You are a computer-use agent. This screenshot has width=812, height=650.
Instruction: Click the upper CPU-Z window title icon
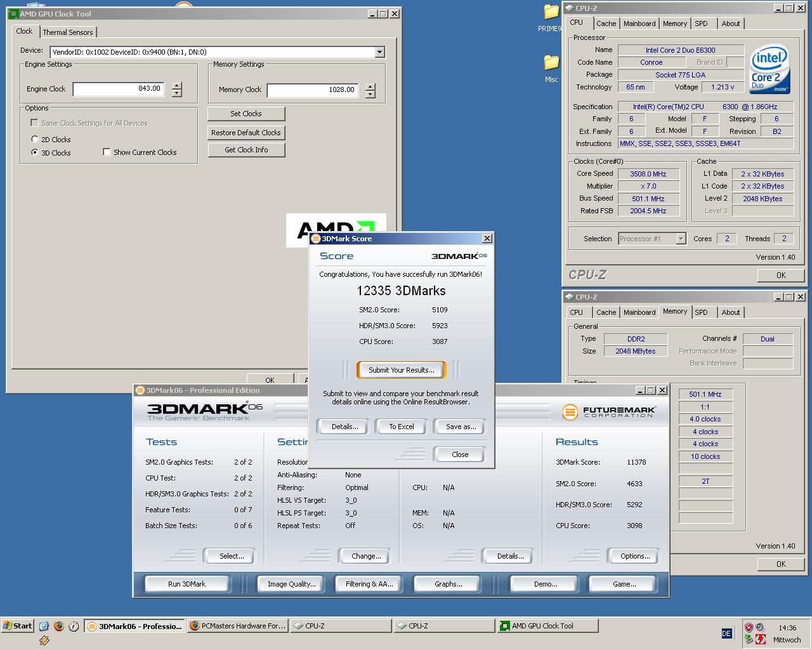click(569, 8)
